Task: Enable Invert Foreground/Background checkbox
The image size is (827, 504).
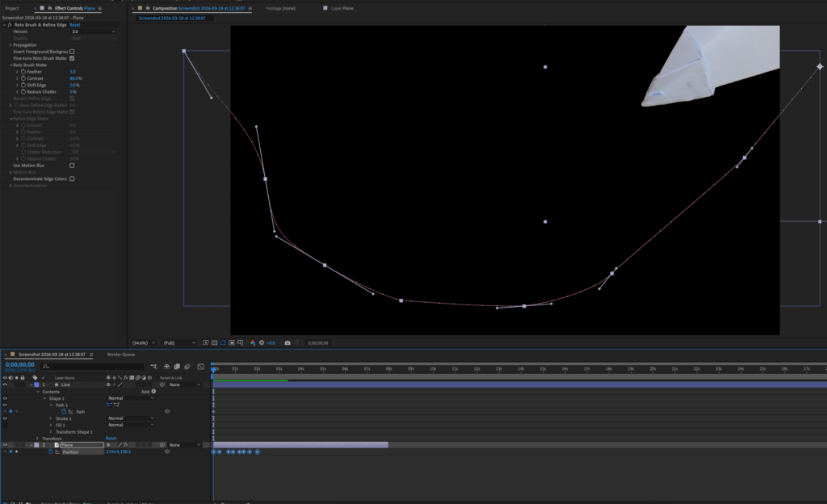Action: [x=72, y=52]
